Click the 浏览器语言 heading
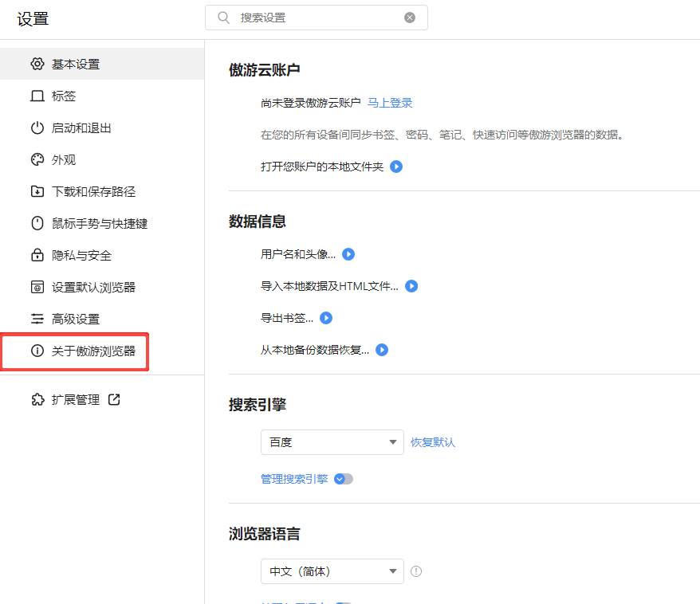Screen dimensions: 700x604 [x=264, y=534]
